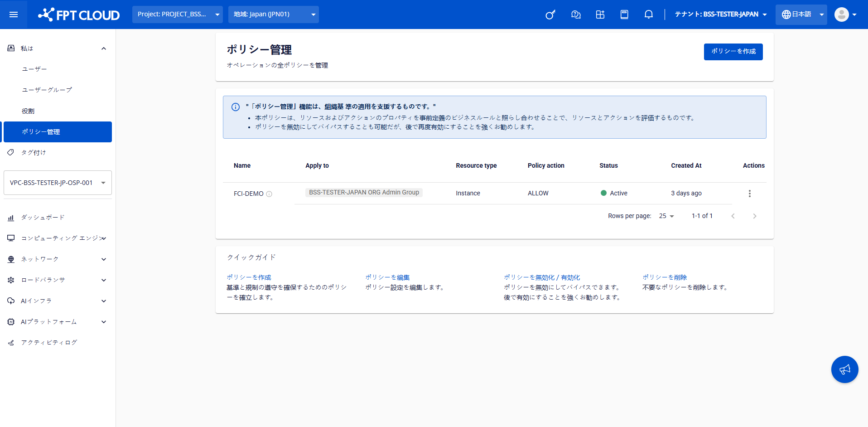
Task: Open the three-dot actions menu for FCI-DEMO
Action: 750,194
